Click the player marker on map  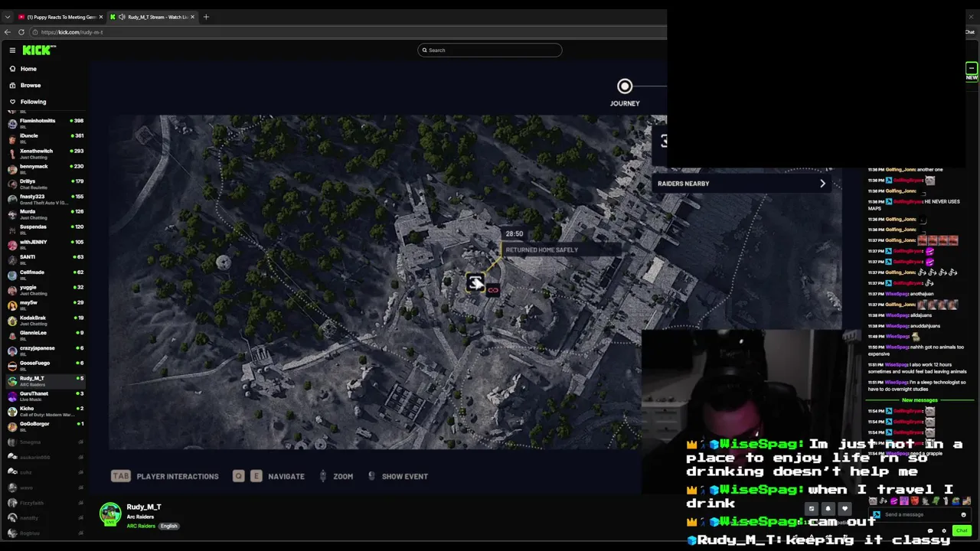(475, 283)
